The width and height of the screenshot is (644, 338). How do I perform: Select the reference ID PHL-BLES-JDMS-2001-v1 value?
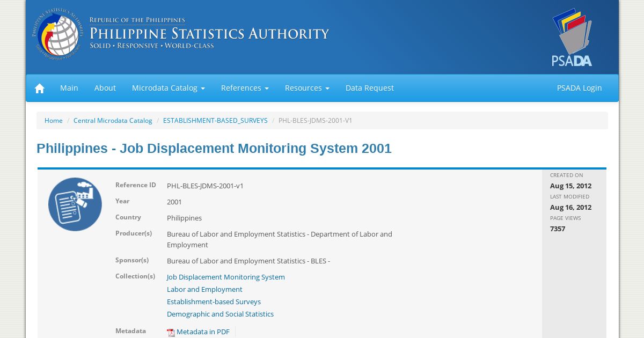point(205,186)
